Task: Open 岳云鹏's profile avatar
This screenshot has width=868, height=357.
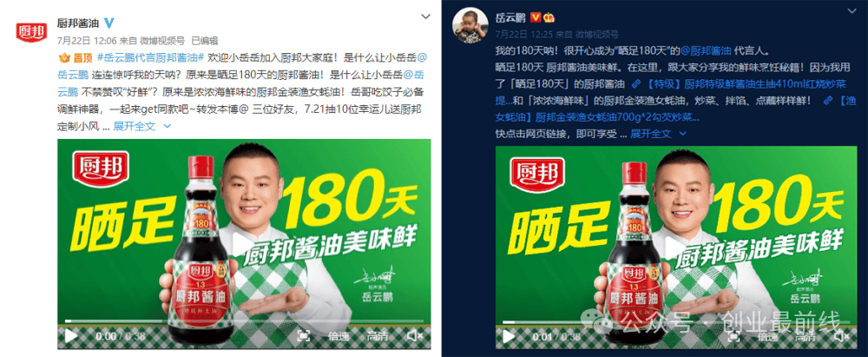Action: click(x=470, y=24)
